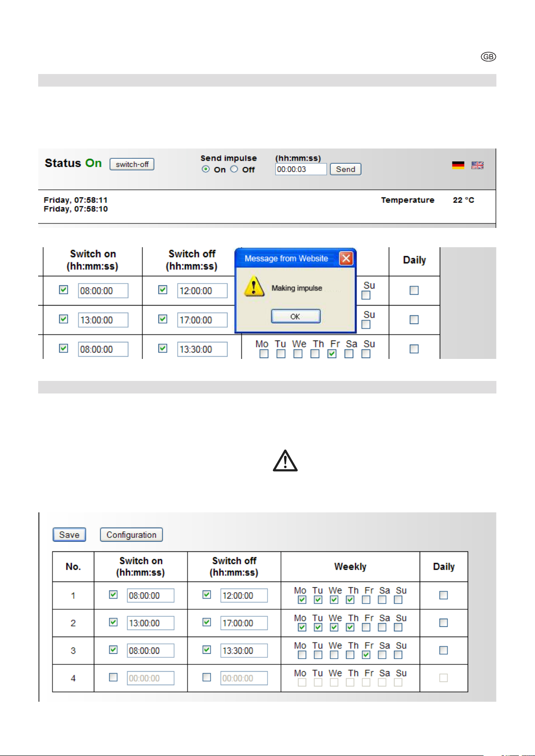Open the Configuration page button
Screen dimensions: 535x756
click(132, 535)
